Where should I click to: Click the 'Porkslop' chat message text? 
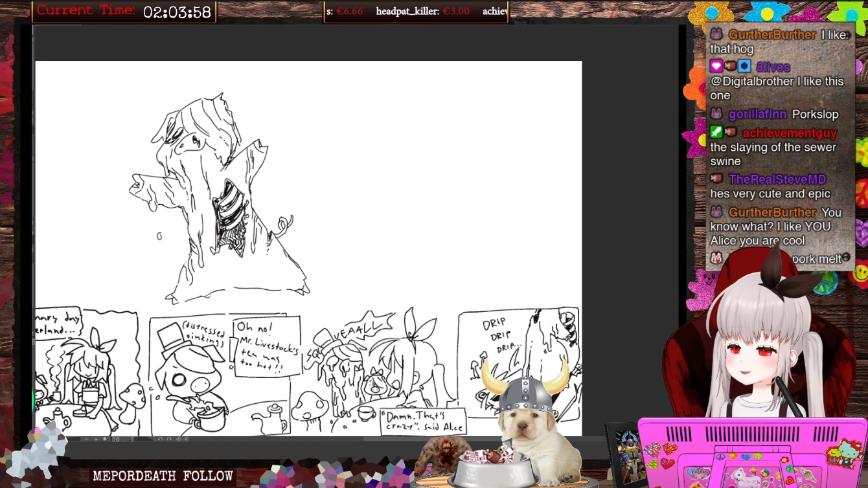click(x=816, y=114)
